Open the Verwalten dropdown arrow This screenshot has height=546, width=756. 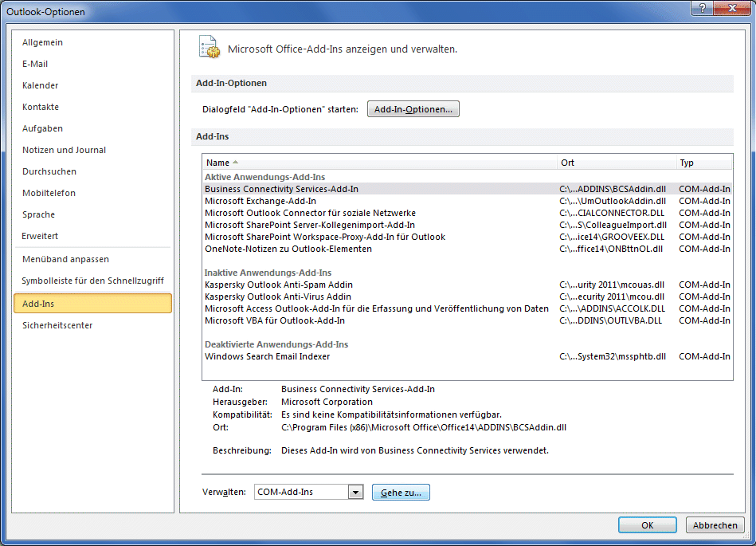(355, 493)
